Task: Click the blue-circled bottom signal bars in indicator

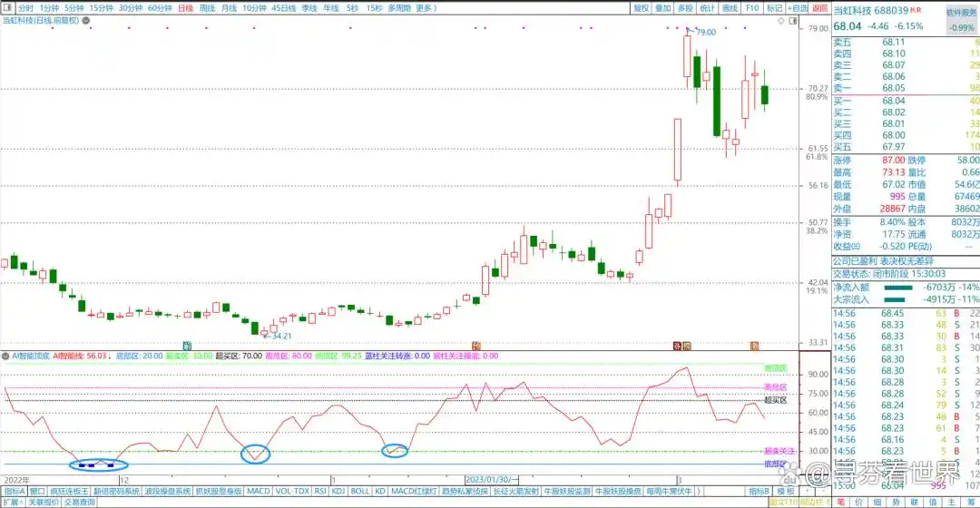Action: pyautogui.click(x=97, y=464)
